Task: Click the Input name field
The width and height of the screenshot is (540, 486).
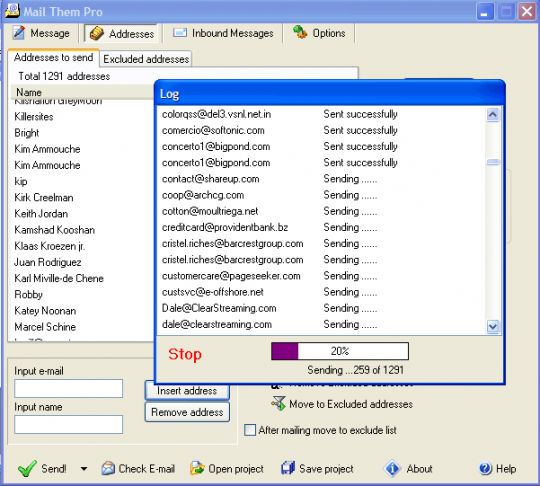Action: [x=69, y=424]
